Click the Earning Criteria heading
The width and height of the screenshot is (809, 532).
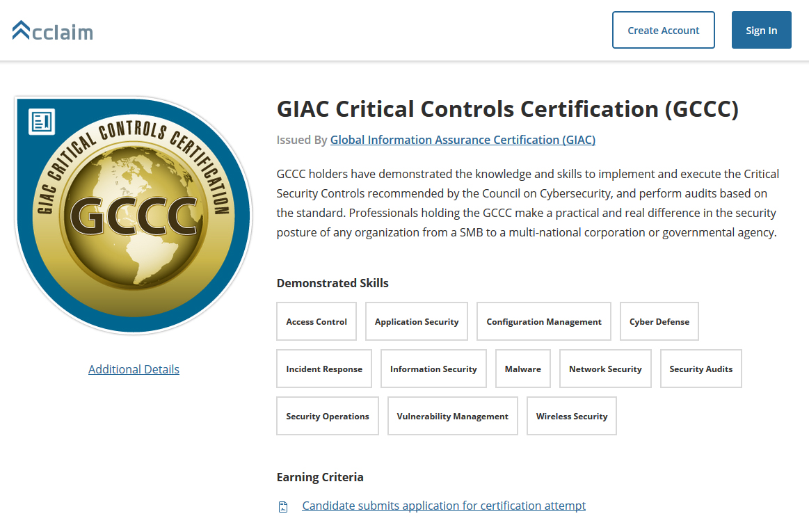tap(320, 477)
